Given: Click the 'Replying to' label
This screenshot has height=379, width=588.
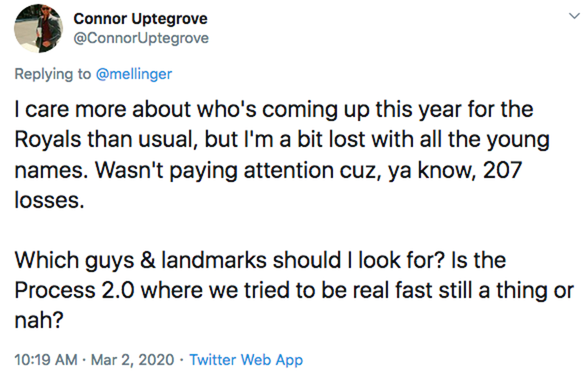Looking at the screenshot, I should [52, 74].
